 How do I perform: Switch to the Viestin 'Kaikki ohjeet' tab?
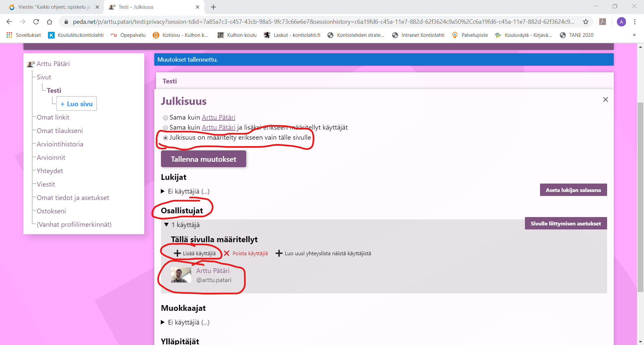pyautogui.click(x=54, y=7)
